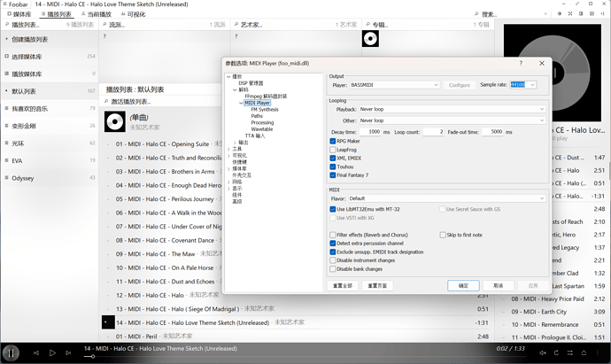Screen dimensions: 611x364
Task: Expand the 输出 tree node
Action: (x=235, y=143)
